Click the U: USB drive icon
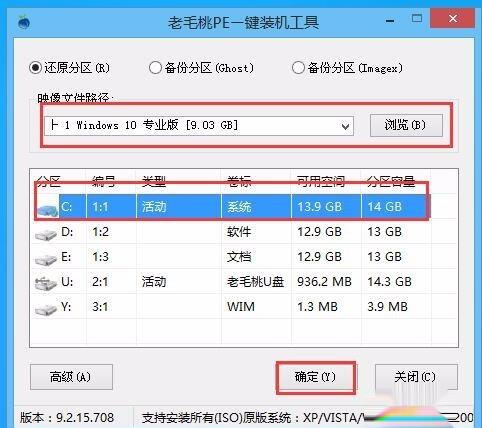 [46, 283]
